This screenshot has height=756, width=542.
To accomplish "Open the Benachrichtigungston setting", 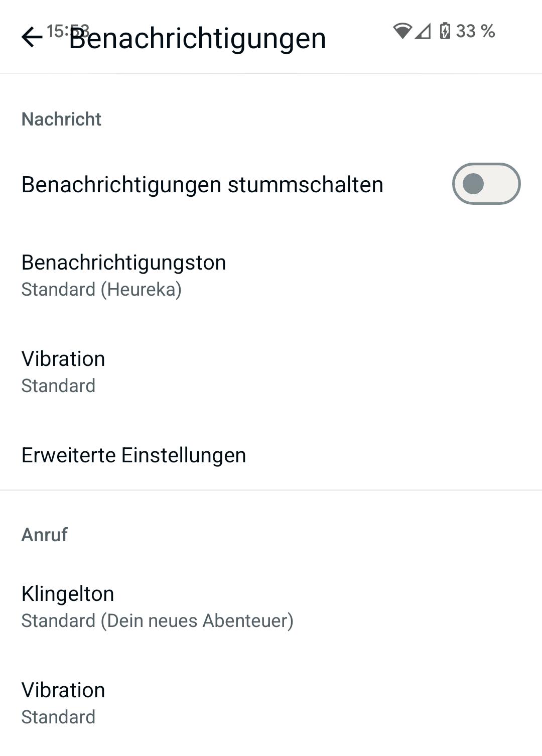I will pos(123,263).
